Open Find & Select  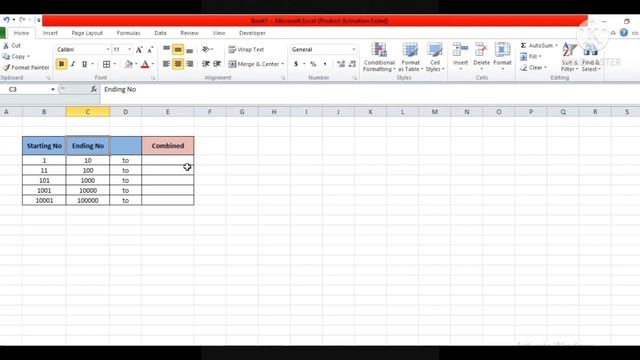pos(591,57)
